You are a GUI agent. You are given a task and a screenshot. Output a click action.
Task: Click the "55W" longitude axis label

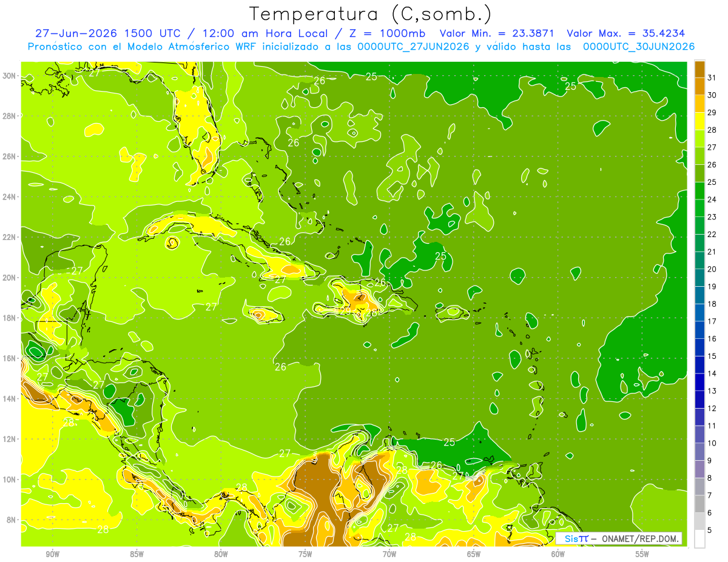[642, 554]
